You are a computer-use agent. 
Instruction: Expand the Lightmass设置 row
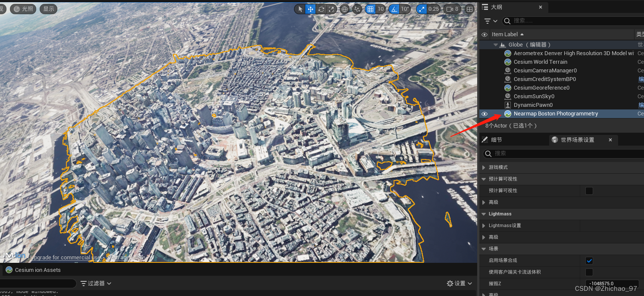tap(483, 225)
